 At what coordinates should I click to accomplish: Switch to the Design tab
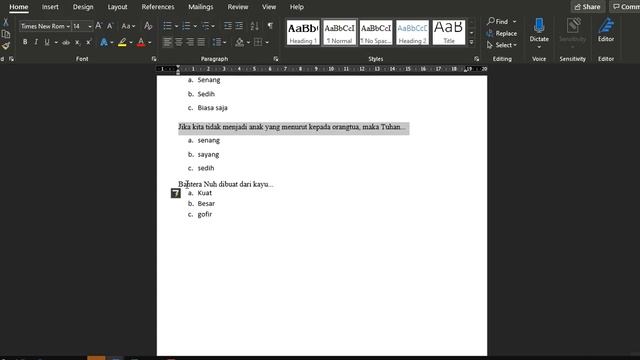tap(83, 7)
